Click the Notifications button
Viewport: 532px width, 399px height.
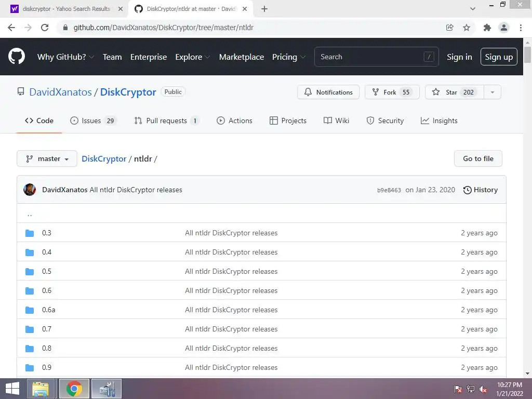(x=328, y=92)
